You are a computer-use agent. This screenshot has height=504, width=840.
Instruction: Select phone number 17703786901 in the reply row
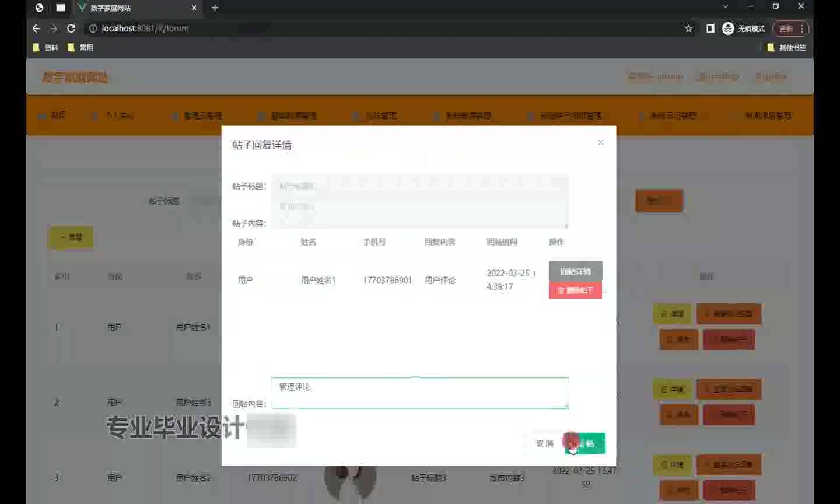tap(387, 281)
